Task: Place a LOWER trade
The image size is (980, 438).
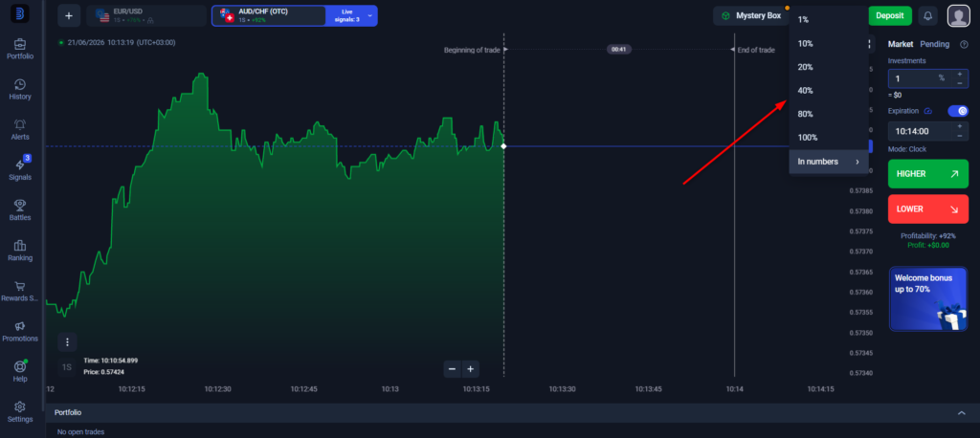Action: pos(928,209)
